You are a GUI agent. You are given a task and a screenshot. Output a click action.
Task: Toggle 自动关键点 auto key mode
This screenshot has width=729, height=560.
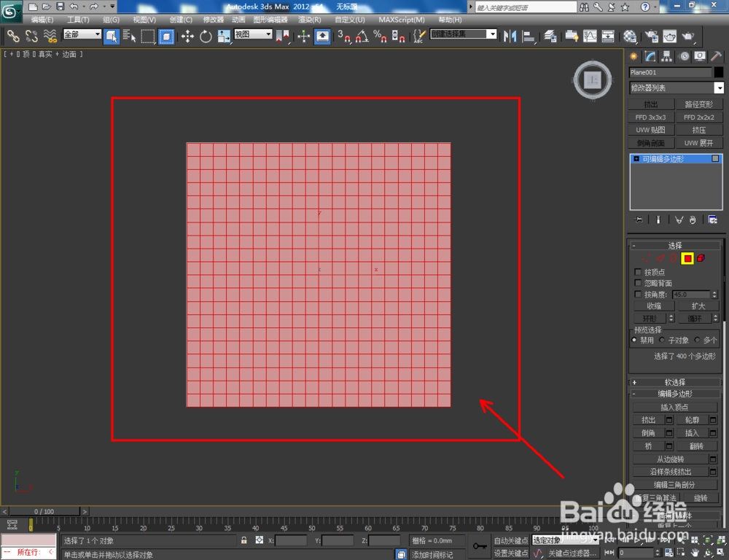[510, 540]
